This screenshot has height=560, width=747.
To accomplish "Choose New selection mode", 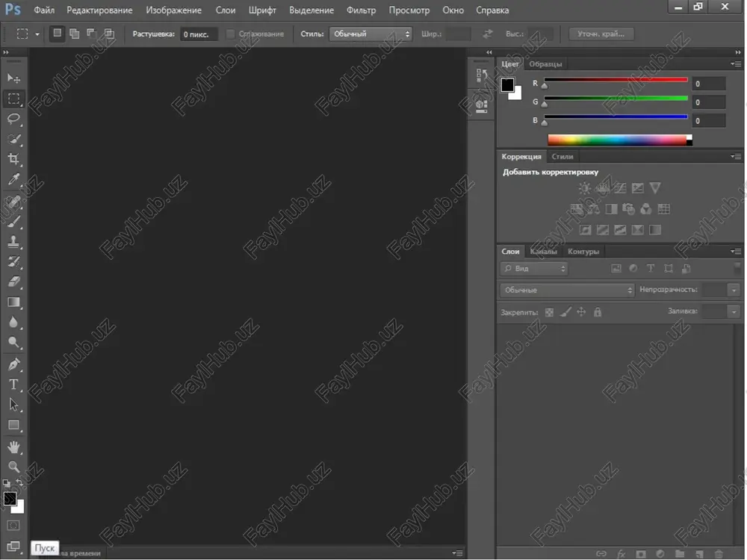I will tap(57, 34).
